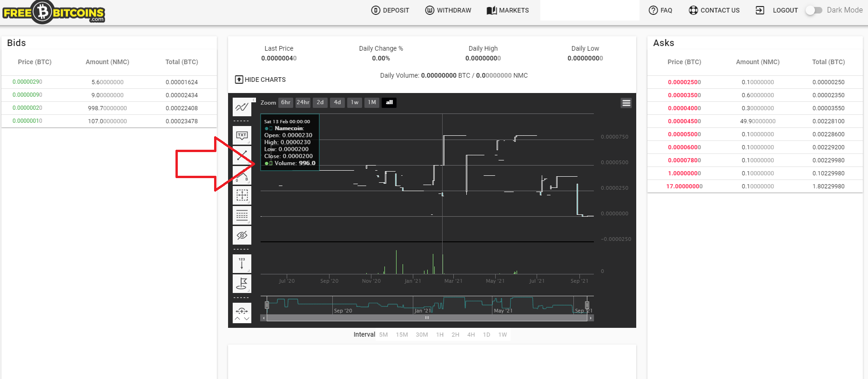This screenshot has height=379, width=868.
Task: Click the bid amount 998.70000000
Action: (108, 108)
